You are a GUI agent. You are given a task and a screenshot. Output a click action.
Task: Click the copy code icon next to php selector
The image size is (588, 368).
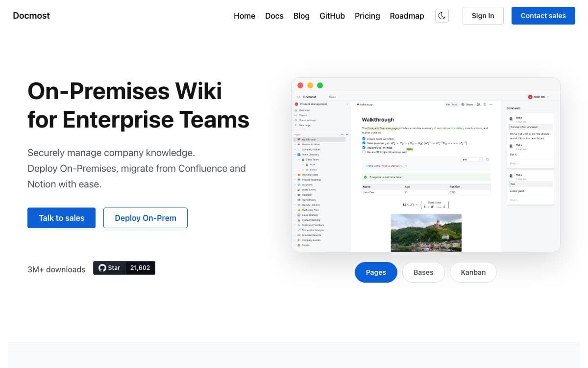(x=488, y=159)
